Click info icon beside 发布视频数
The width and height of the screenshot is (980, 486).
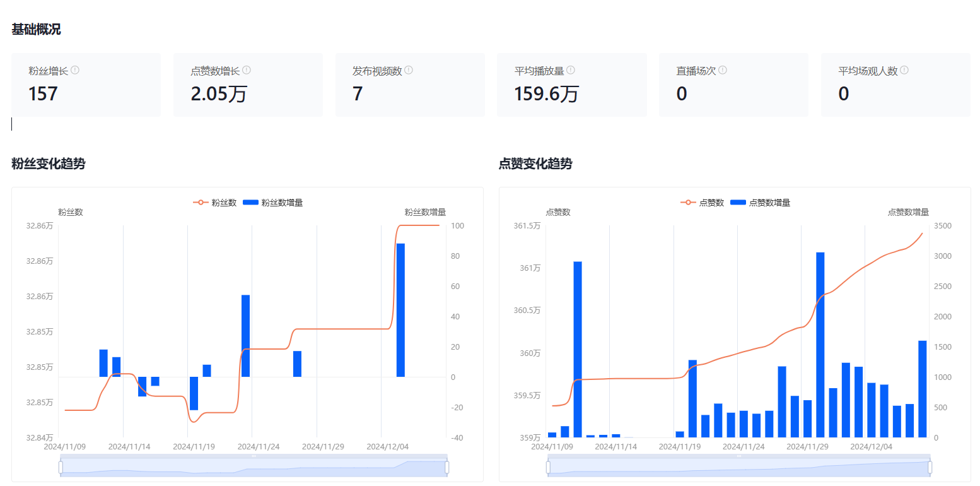(x=409, y=70)
